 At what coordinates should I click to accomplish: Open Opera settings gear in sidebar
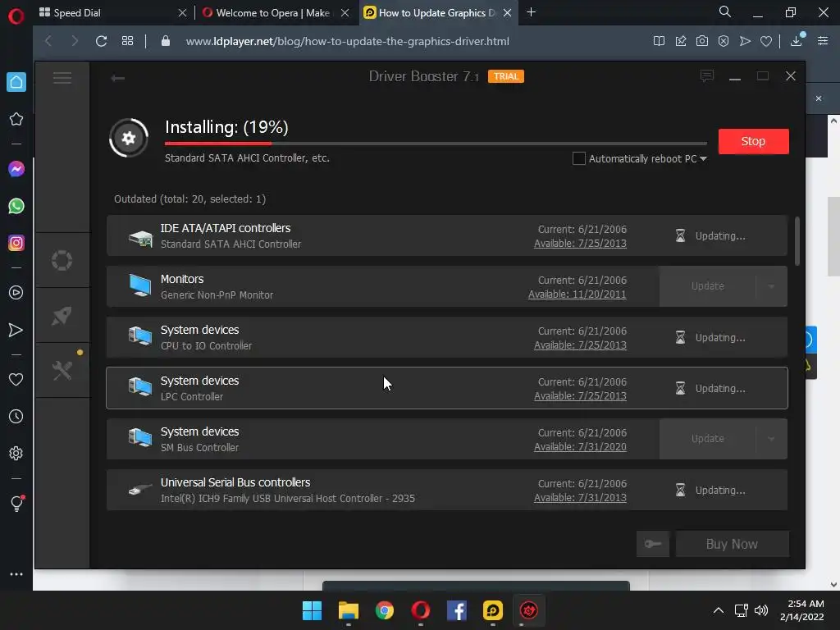coord(16,453)
